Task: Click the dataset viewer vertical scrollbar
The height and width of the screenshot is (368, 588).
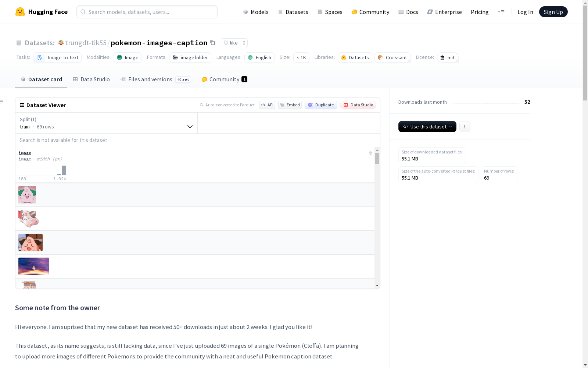Action: pyautogui.click(x=377, y=158)
